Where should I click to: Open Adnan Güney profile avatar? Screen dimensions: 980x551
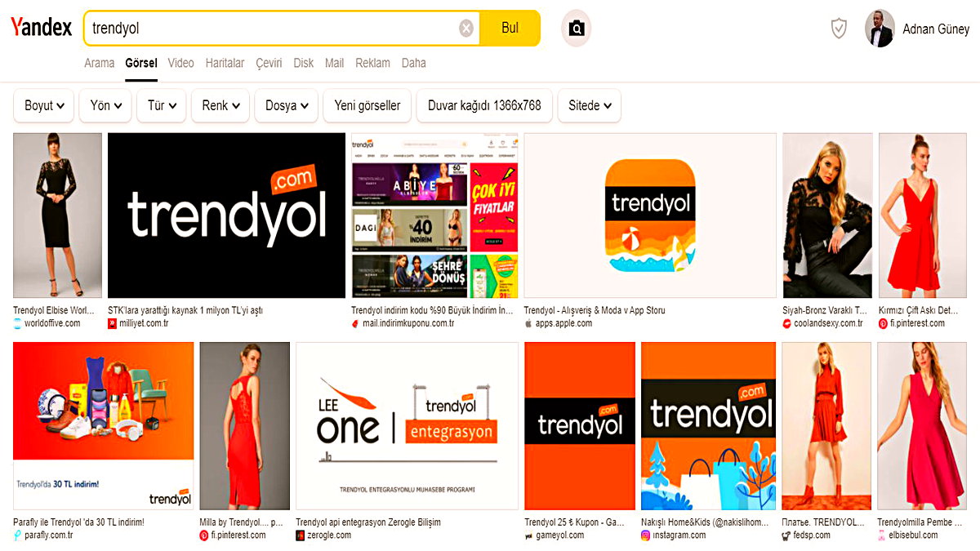(880, 29)
